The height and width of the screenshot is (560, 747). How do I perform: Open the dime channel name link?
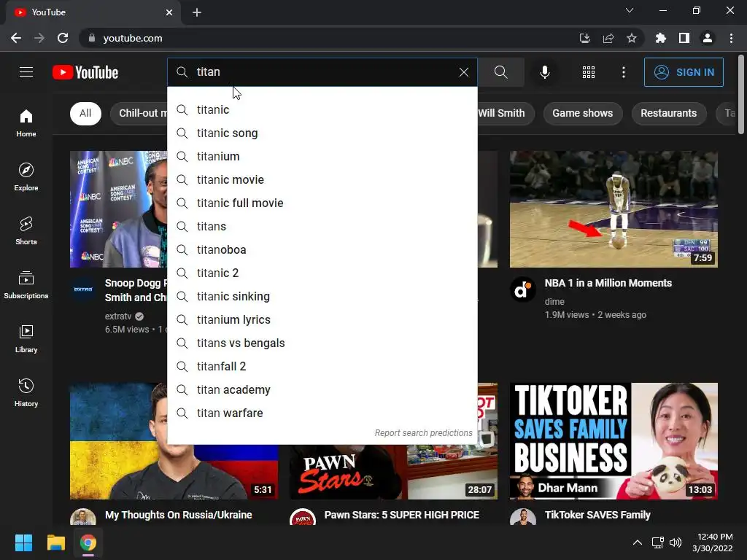(x=554, y=301)
